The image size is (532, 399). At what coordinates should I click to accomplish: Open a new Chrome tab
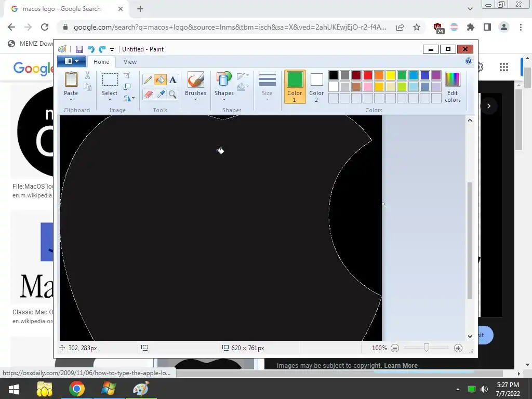[x=140, y=9]
